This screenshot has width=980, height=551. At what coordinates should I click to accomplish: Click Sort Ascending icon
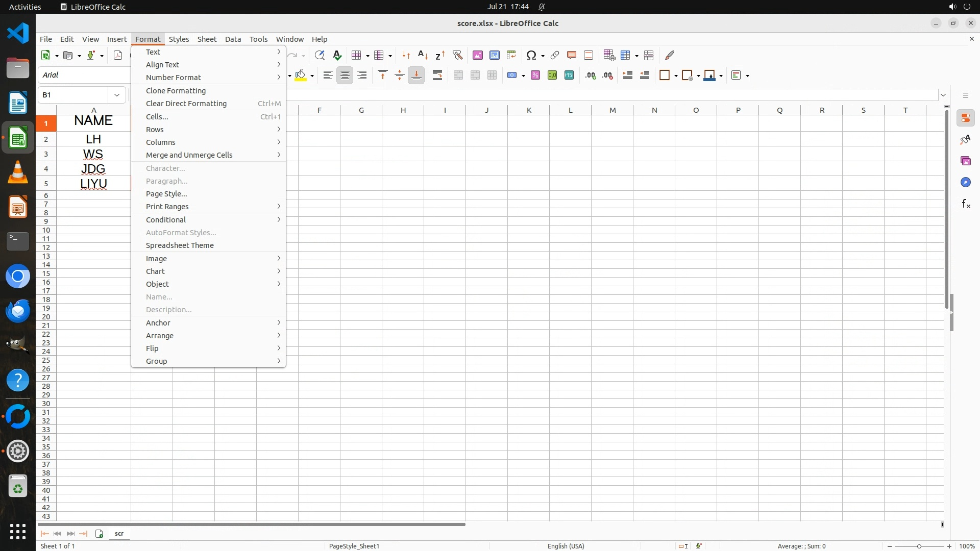[423, 55]
